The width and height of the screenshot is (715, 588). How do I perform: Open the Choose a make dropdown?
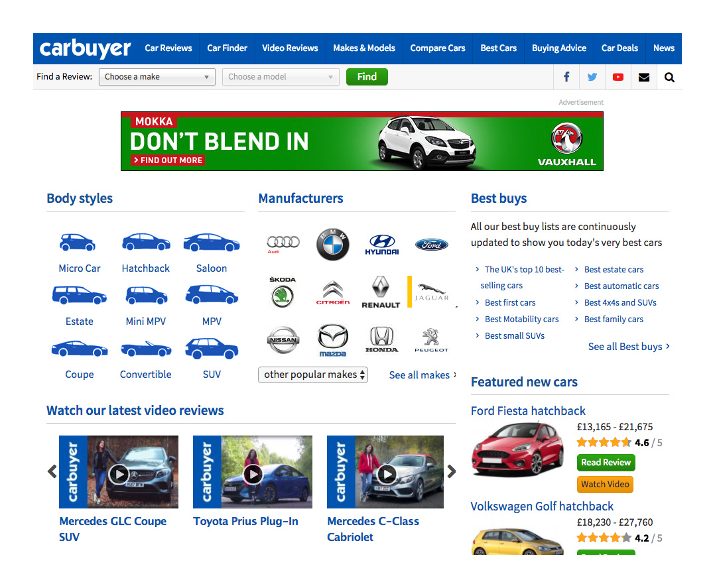157,77
